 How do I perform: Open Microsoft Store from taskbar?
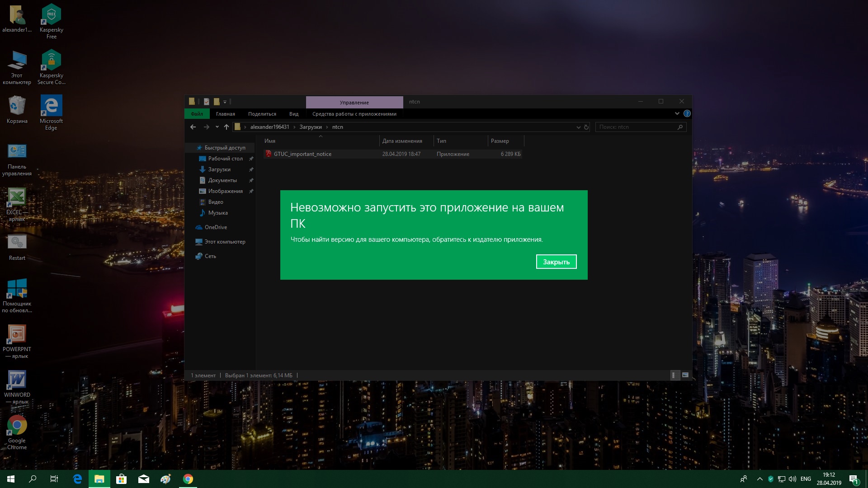[x=121, y=479]
